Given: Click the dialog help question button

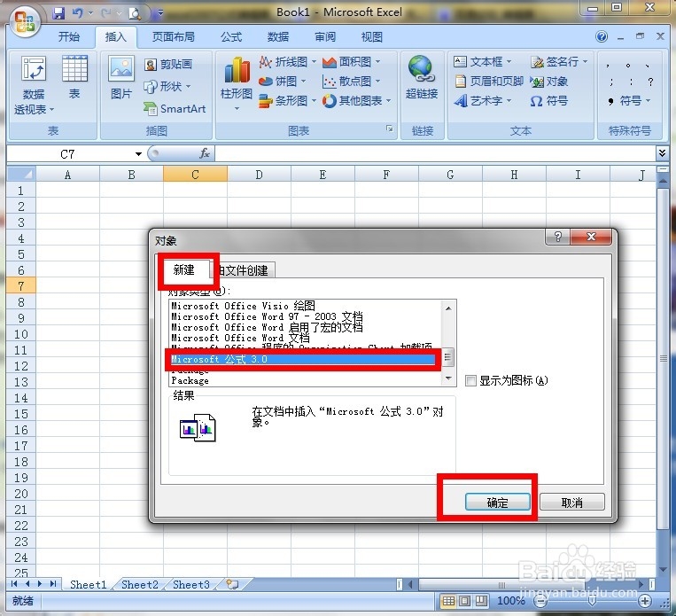Looking at the screenshot, I should click(558, 237).
